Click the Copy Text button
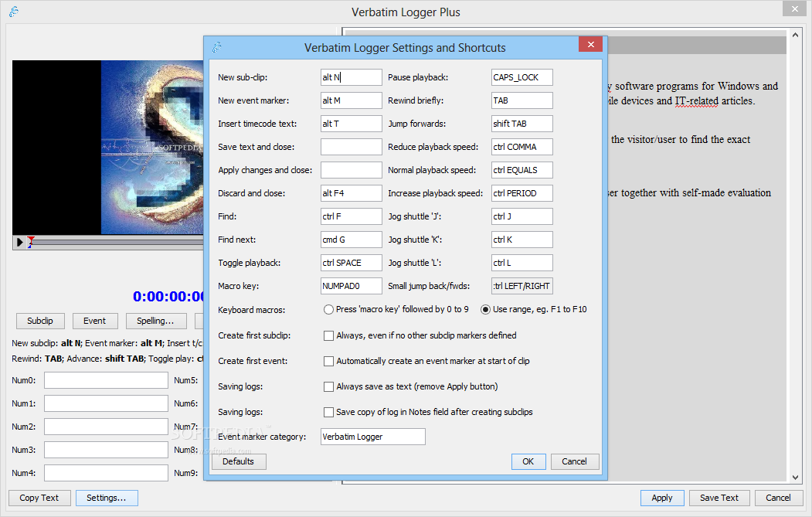 39,498
